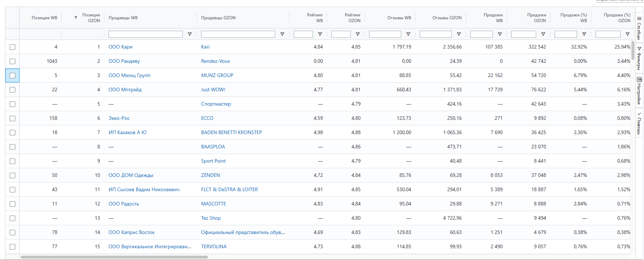Viewport: 644px width, 260px height.
Task: Tick the checkbox for ООО Мптрэйд row
Action: pyautogui.click(x=12, y=90)
